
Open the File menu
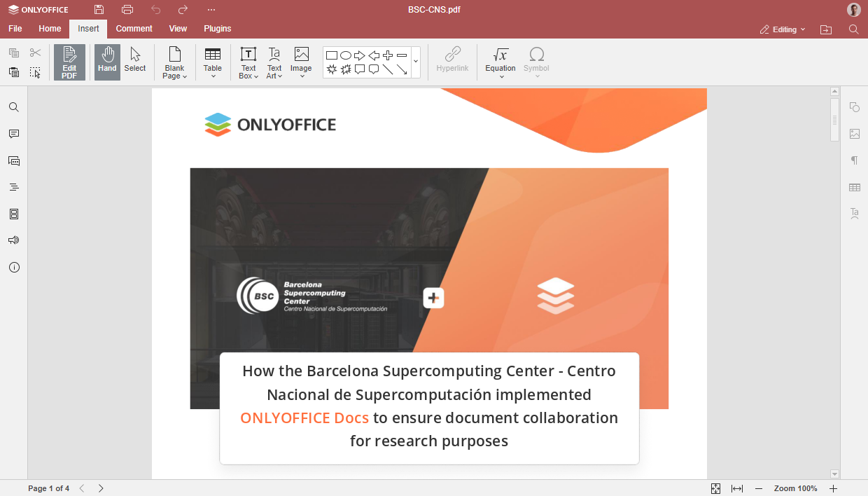(15, 29)
